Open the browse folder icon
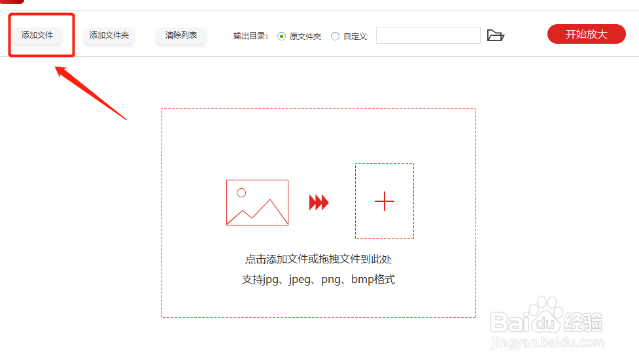The height and width of the screenshot is (364, 639). point(496,36)
